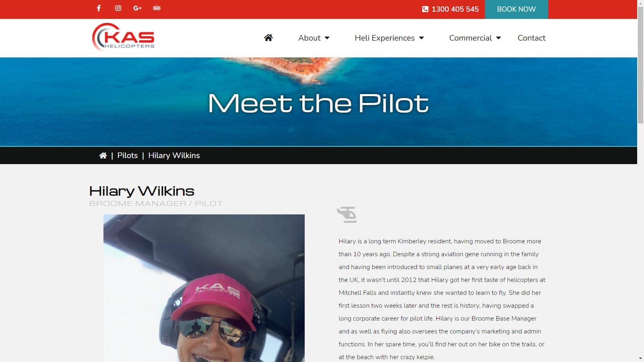The width and height of the screenshot is (644, 362).
Task: Go to homepage via nav home icon
Action: click(x=268, y=38)
